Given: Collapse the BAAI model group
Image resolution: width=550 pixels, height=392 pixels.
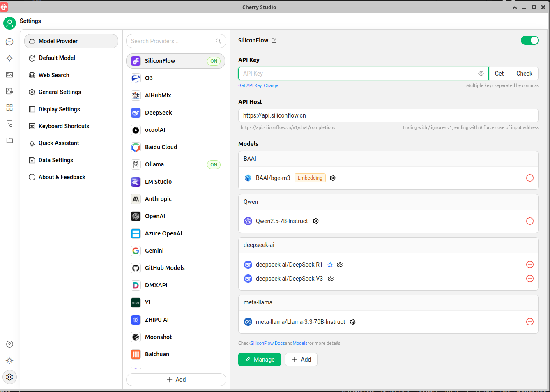Looking at the screenshot, I should 389,159.
